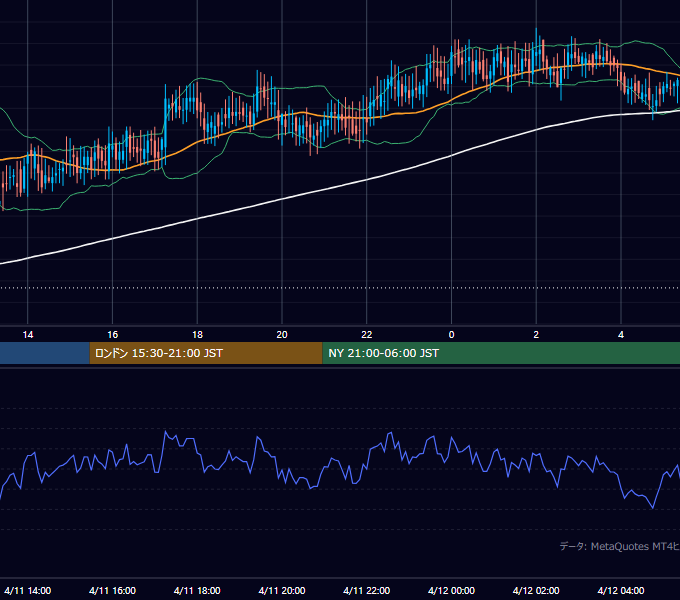Click the bottom date label 4/11 22:00
Image resolution: width=680 pixels, height=600 pixels.
pos(367,590)
